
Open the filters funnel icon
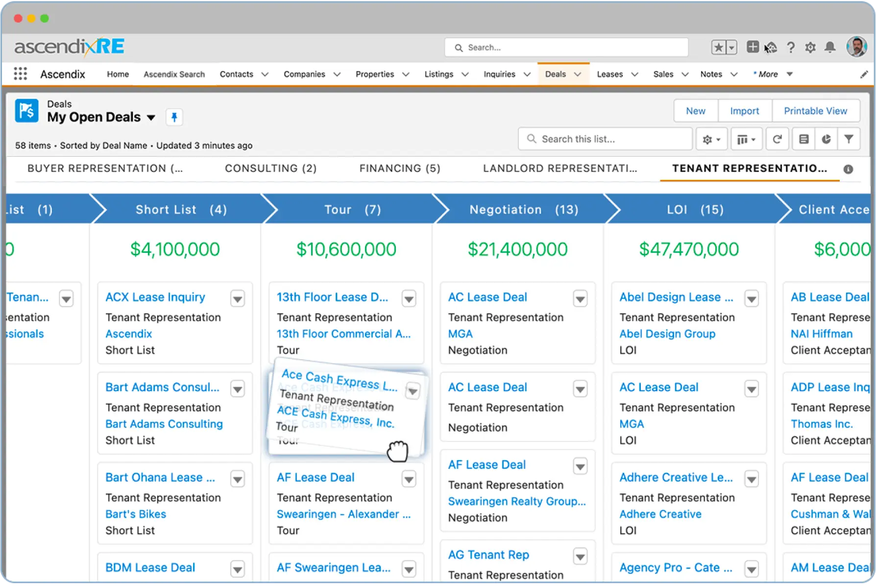849,140
